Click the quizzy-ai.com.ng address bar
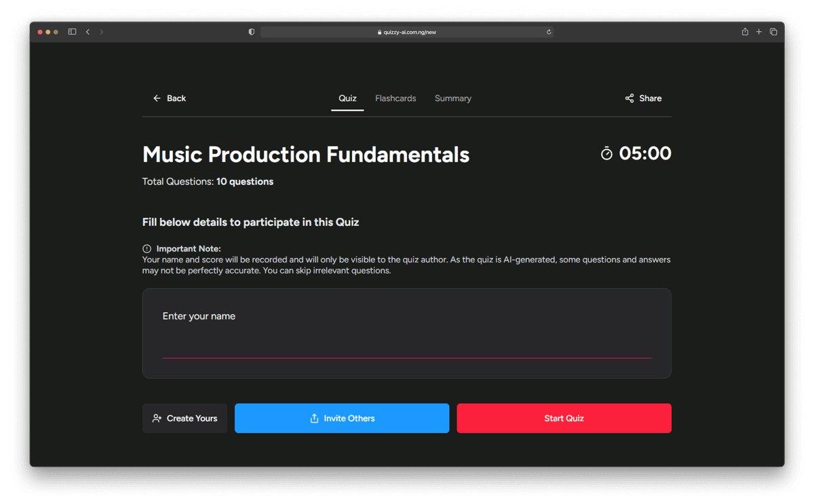814x504 pixels. (406, 32)
